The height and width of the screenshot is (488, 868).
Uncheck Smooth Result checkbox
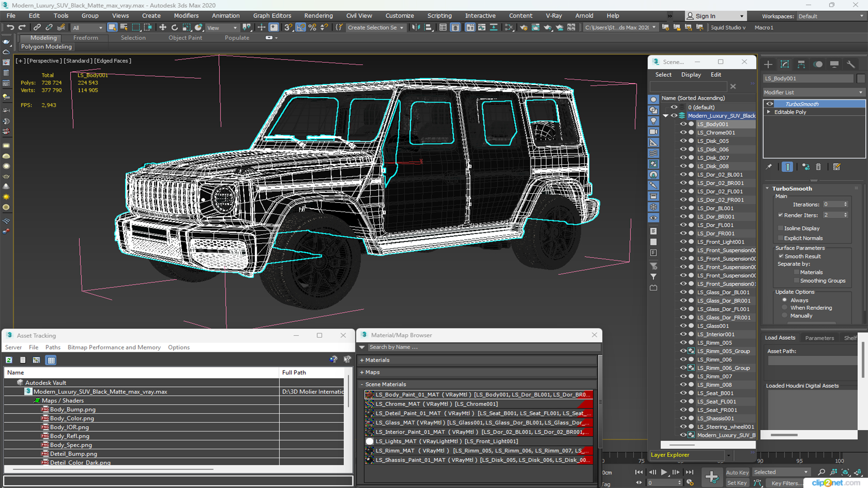coord(781,256)
